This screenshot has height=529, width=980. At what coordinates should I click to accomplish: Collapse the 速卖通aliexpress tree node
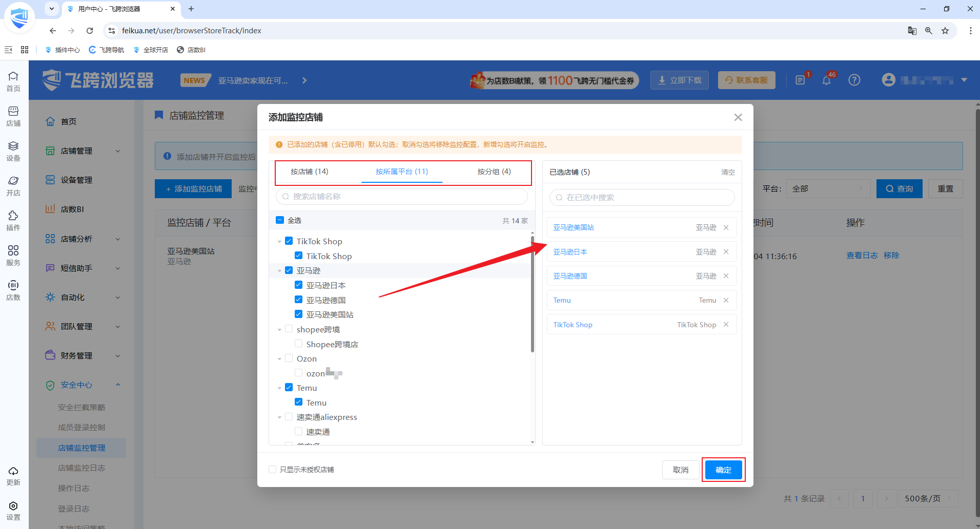[279, 417]
